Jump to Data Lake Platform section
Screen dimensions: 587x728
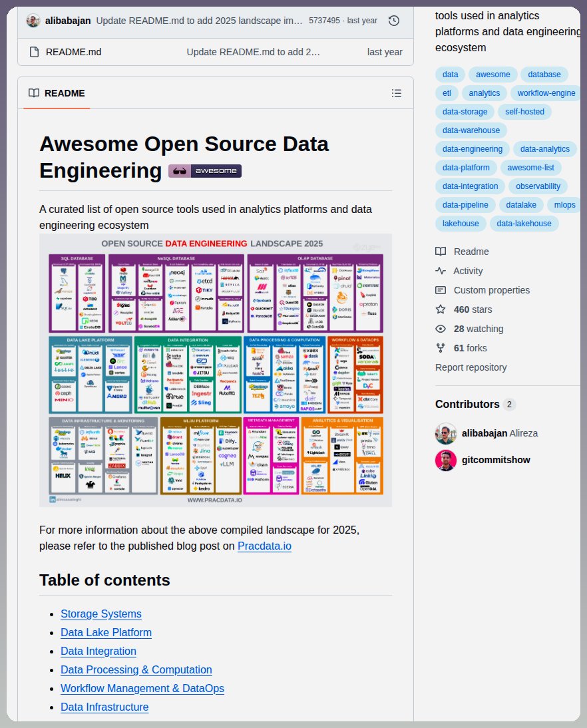pos(106,632)
